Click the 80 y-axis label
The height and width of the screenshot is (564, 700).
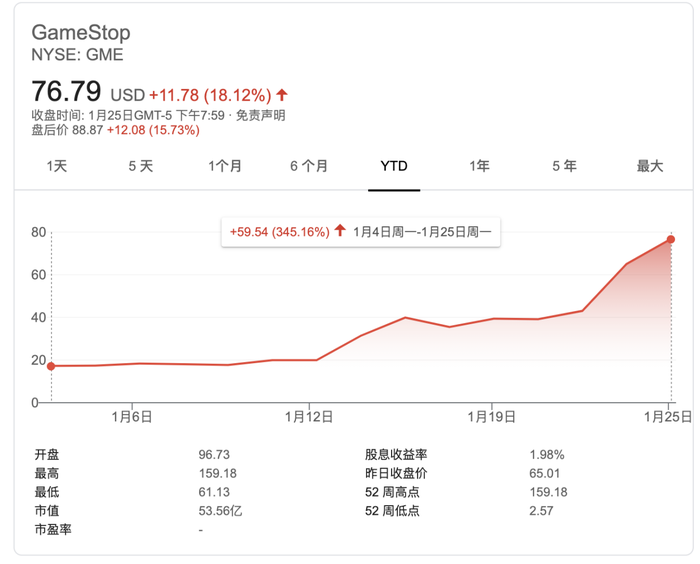(x=38, y=232)
